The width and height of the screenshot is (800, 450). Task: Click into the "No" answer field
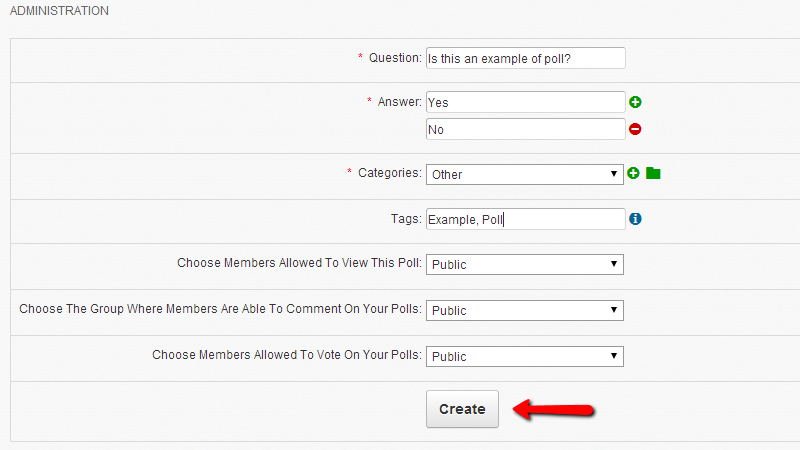pos(525,129)
